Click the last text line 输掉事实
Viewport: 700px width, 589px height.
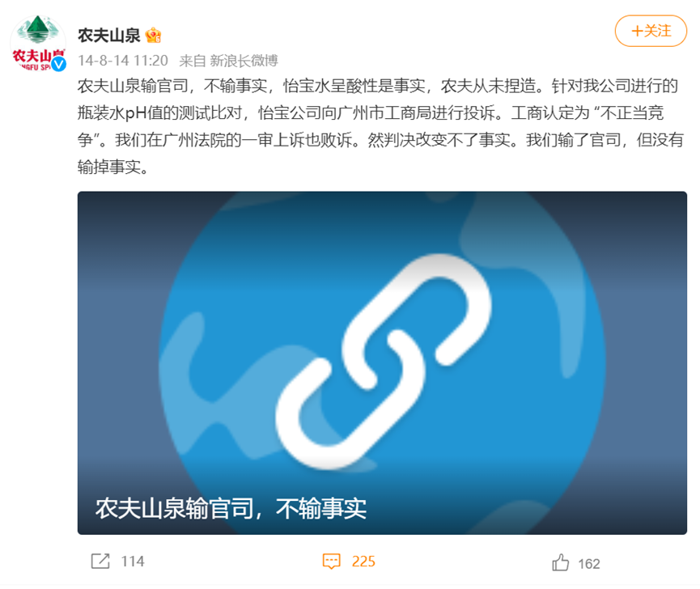coord(112,167)
